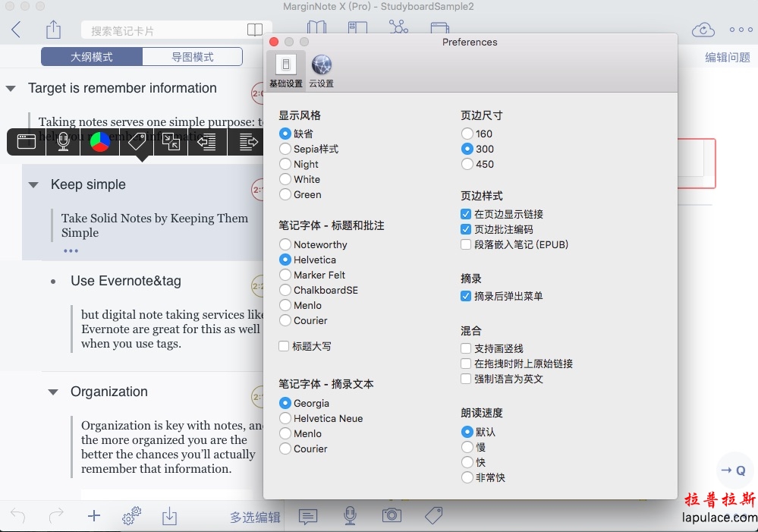This screenshot has height=532, width=758.
Task: Click the 多选编辑 button
Action: (255, 518)
